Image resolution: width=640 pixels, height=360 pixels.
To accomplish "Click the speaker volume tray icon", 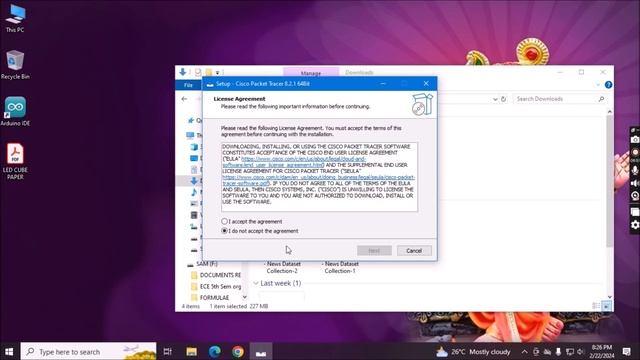I will [581, 351].
